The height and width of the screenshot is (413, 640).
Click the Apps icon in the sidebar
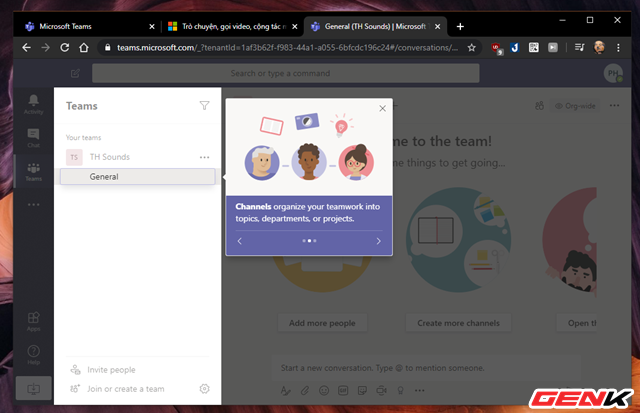(34, 321)
